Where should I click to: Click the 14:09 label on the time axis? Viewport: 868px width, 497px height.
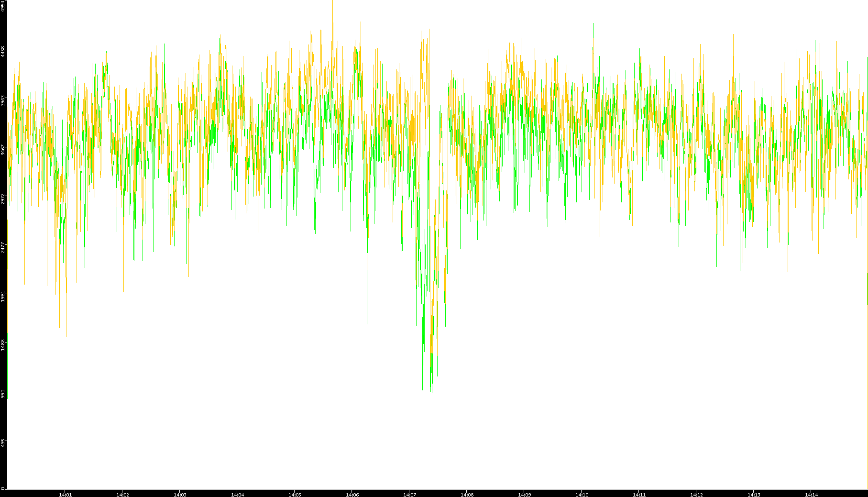tap(524, 495)
